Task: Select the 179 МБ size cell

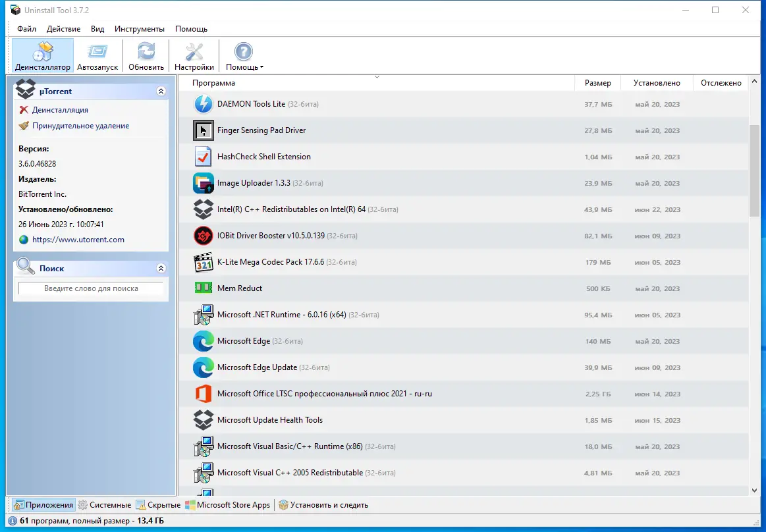Action: (x=598, y=262)
